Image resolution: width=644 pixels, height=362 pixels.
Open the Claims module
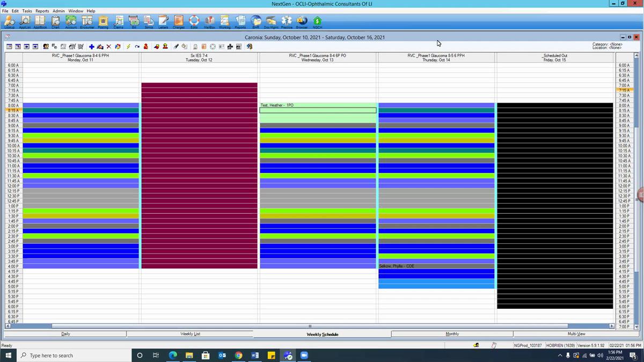pos(118,21)
